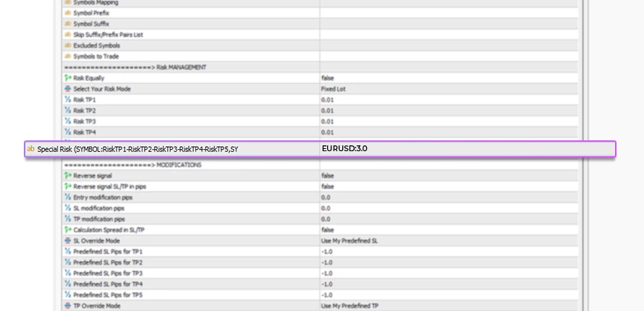
Task: Open the Fixed Lot risk mode dropdown
Action: click(334, 89)
